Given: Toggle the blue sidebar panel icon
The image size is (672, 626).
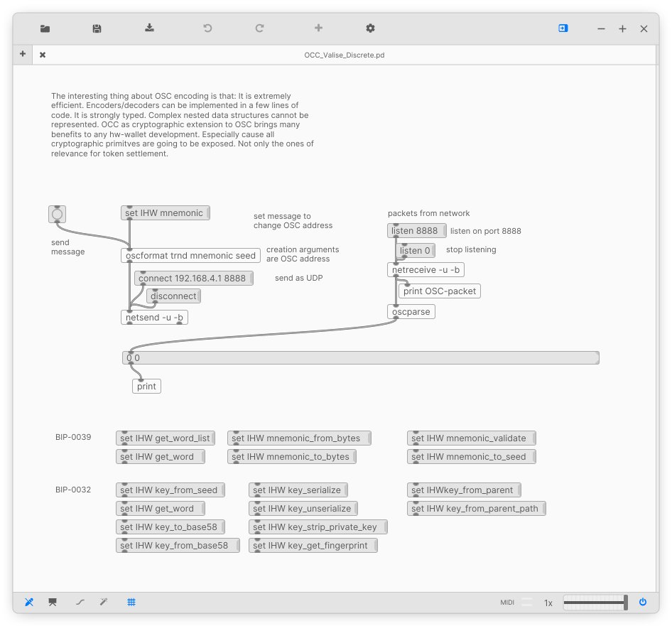Looking at the screenshot, I should (563, 28).
